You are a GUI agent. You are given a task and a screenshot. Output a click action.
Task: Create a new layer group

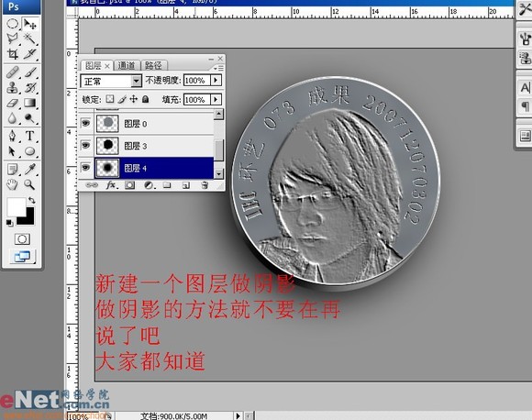point(167,185)
